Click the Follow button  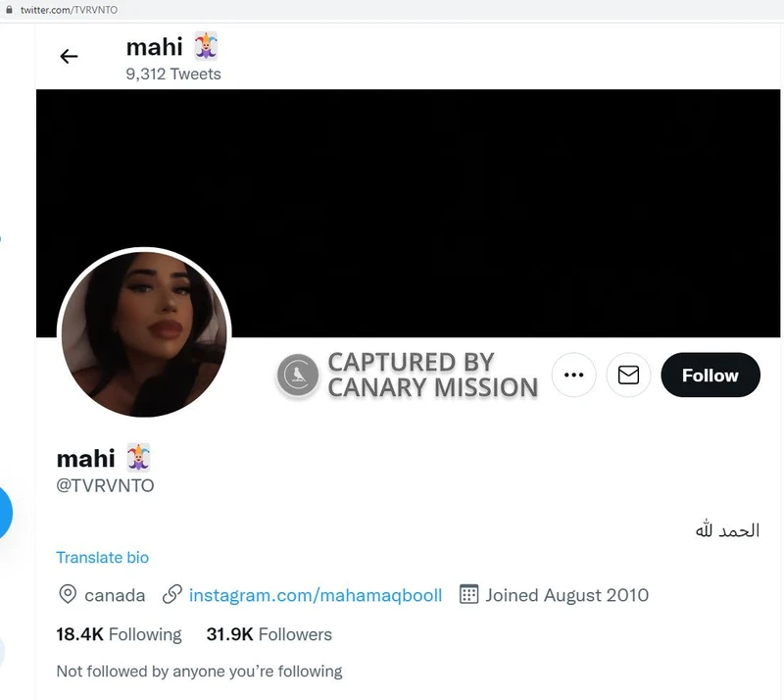coord(710,375)
